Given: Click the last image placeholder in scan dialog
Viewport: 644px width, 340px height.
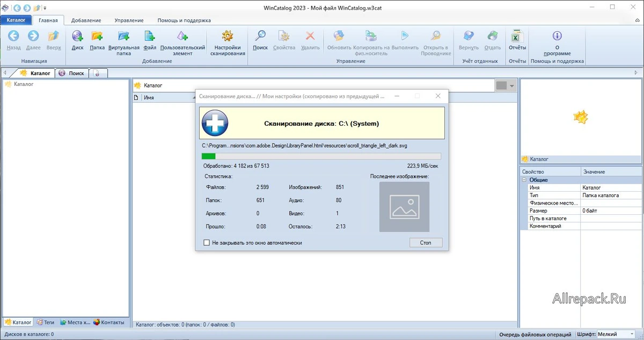Looking at the screenshot, I should pos(404,207).
